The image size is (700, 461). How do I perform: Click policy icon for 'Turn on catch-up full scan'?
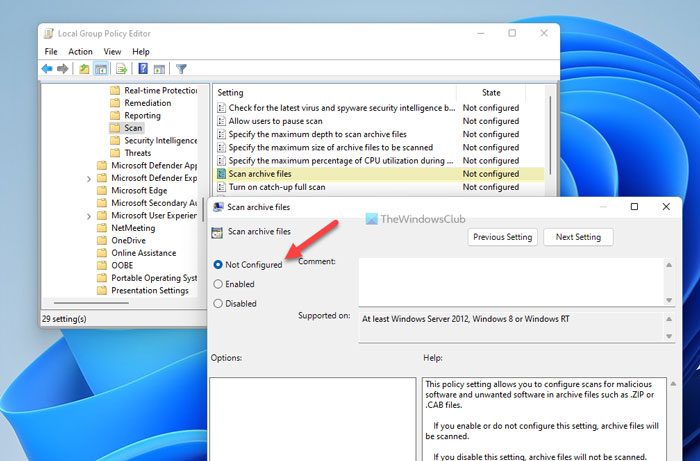pos(221,187)
